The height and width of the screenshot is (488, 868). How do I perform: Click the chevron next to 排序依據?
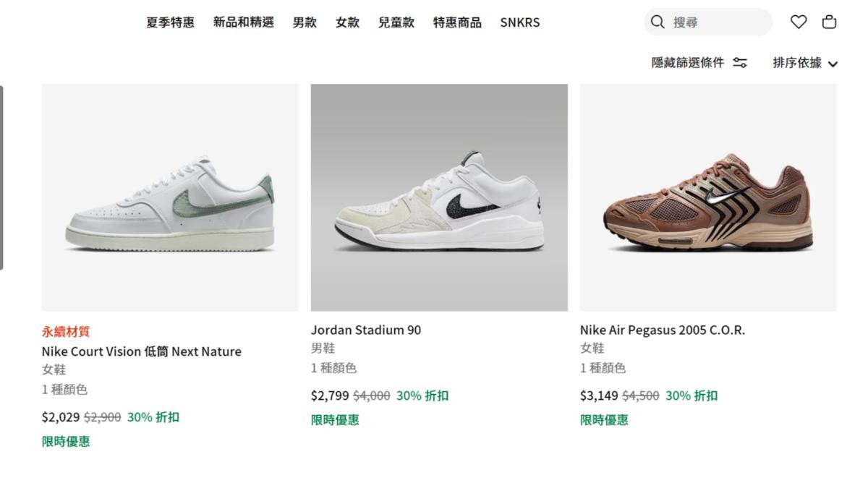tap(834, 63)
